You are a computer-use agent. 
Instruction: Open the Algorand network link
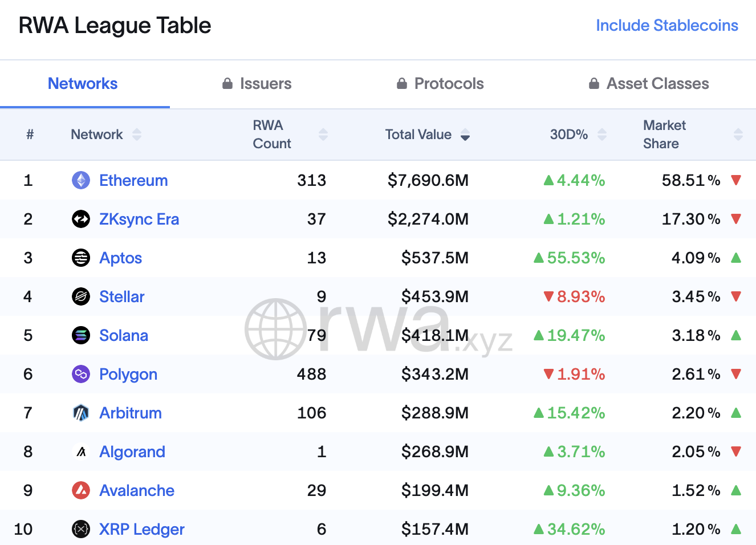click(132, 452)
